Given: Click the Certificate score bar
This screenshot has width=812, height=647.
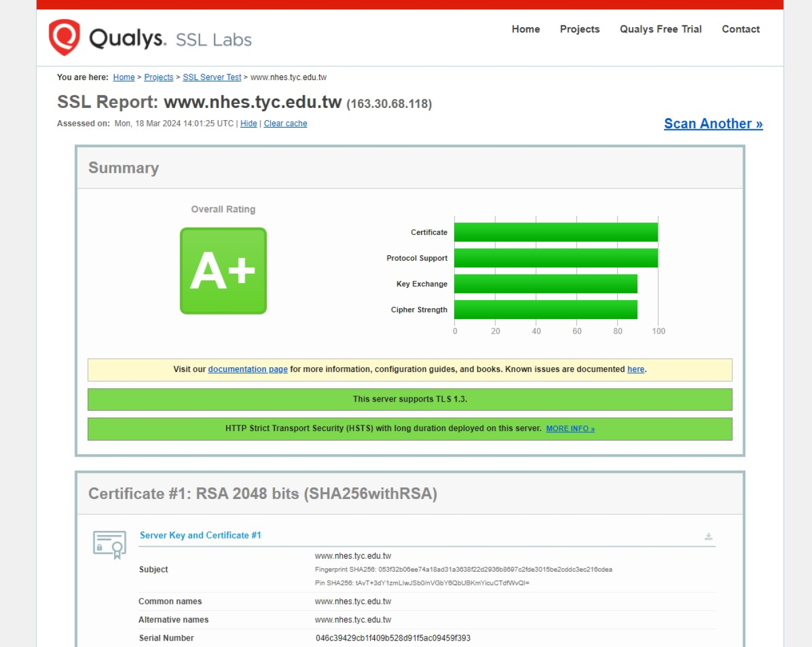Looking at the screenshot, I should [556, 232].
